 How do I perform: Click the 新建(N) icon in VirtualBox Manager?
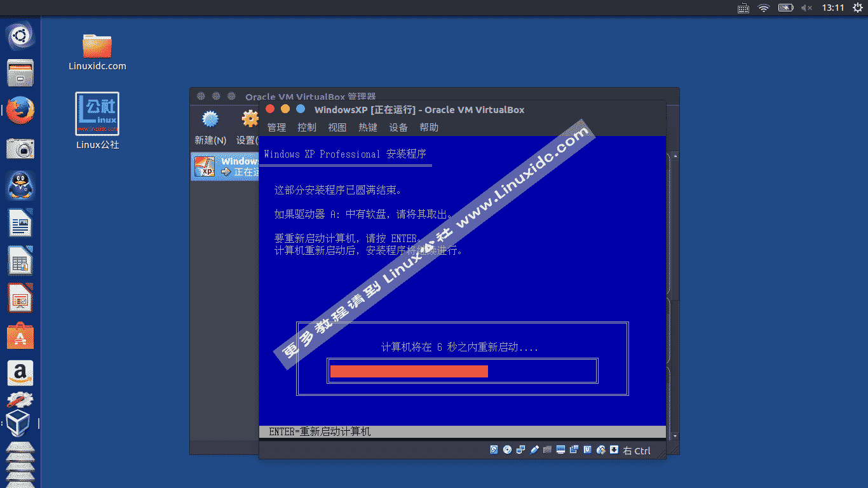210,119
